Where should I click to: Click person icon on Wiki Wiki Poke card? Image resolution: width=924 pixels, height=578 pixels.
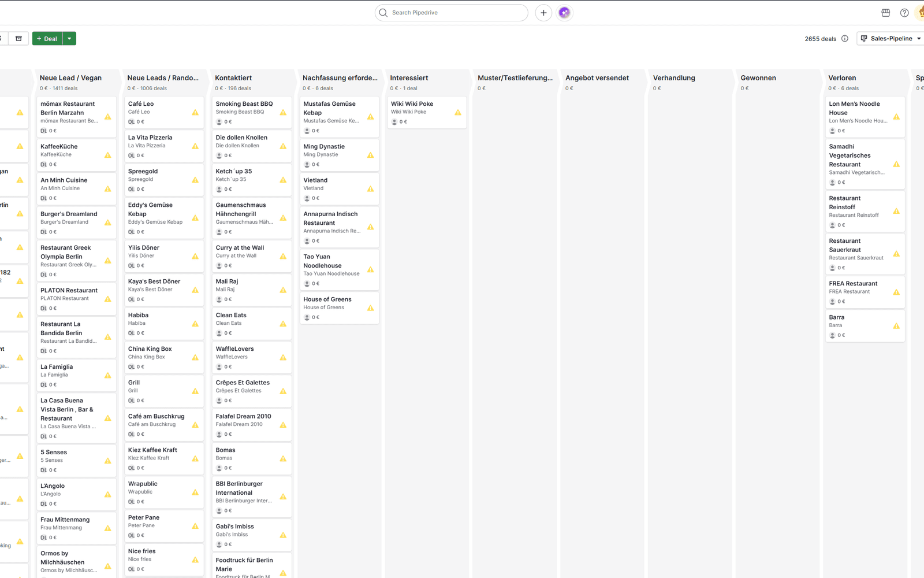(394, 122)
